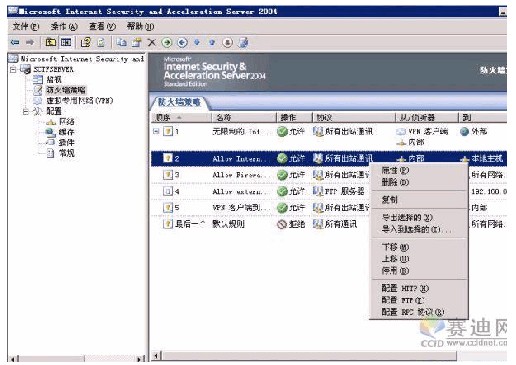Click the Back arrow in the toolbar

tap(15, 43)
